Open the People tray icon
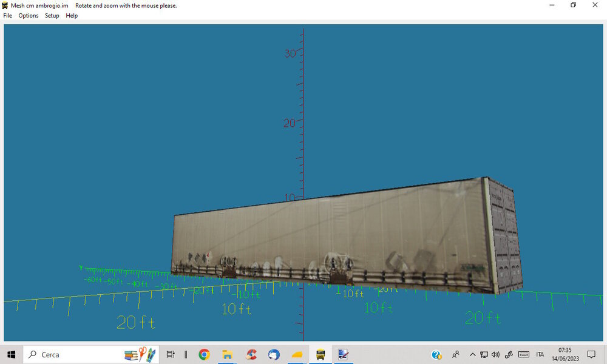Image resolution: width=607 pixels, height=364 pixels. tap(456, 354)
